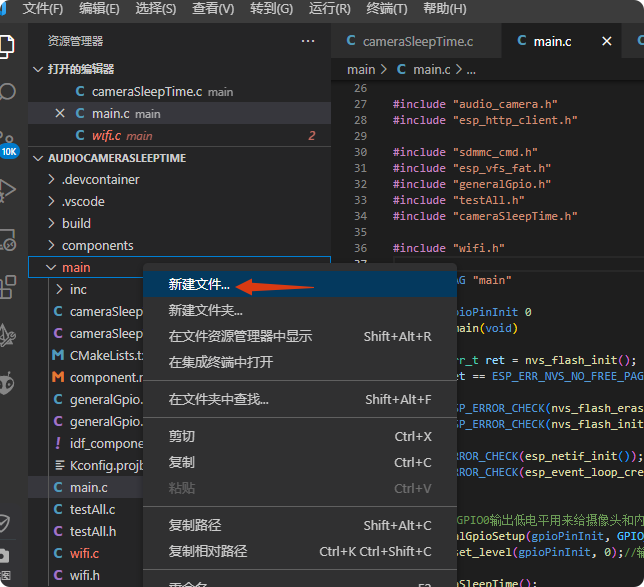Choose 新建文件... from context menu

coord(300,284)
